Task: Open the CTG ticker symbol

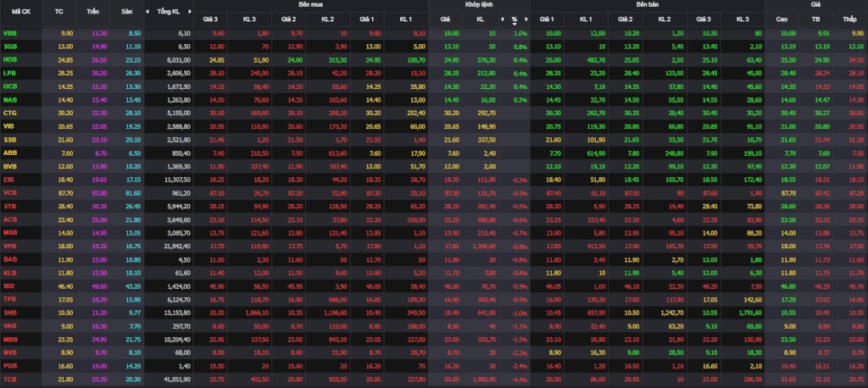Action: click(10, 113)
